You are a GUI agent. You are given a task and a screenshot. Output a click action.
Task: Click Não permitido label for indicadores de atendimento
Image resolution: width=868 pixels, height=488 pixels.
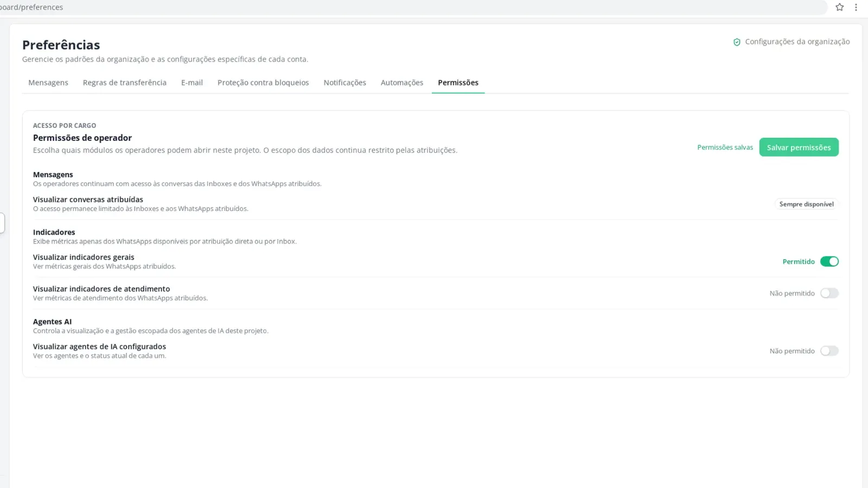(x=792, y=293)
